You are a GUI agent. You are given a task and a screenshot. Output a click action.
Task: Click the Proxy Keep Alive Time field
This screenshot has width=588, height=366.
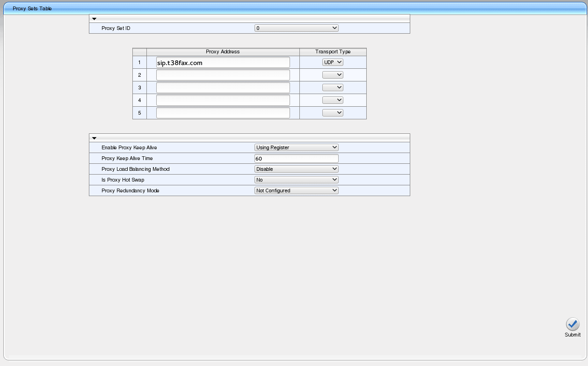point(297,158)
